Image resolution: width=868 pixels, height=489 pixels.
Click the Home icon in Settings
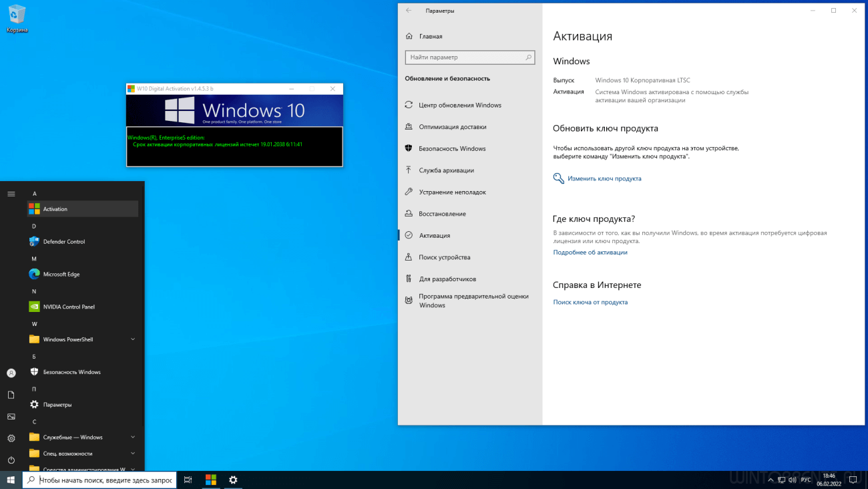(x=409, y=36)
